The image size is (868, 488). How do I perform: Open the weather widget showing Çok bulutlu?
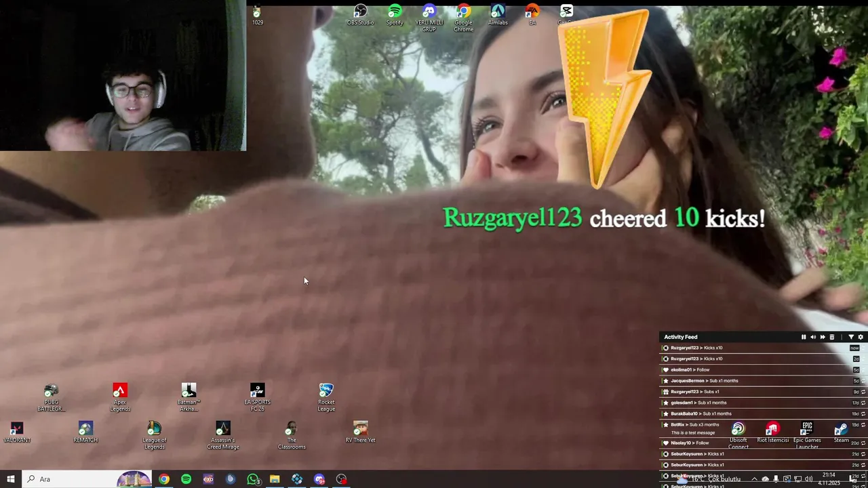click(709, 479)
